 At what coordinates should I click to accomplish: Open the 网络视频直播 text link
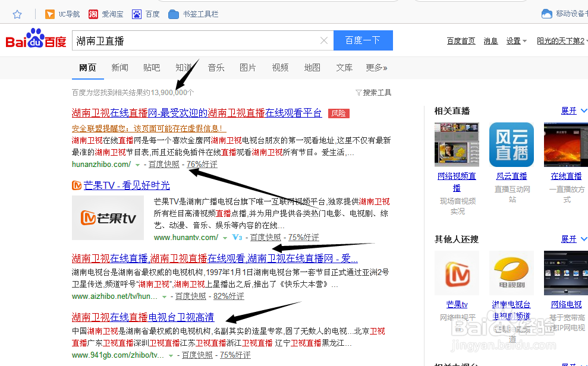(457, 182)
